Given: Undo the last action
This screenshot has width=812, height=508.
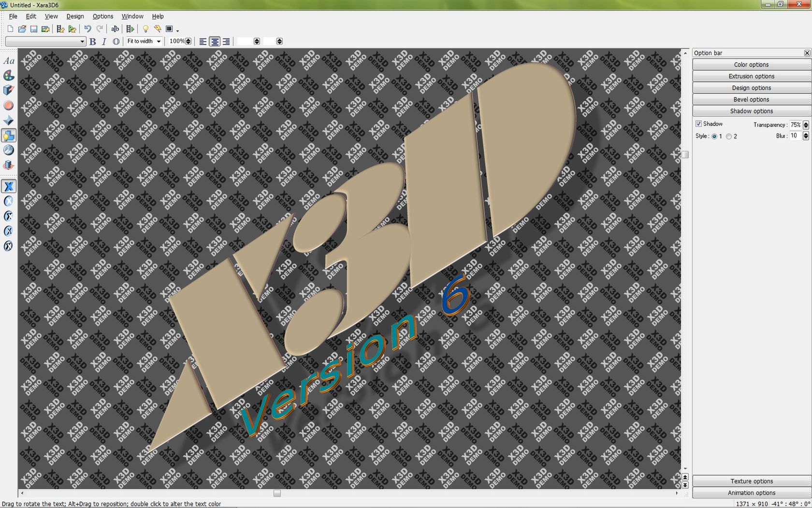Looking at the screenshot, I should pyautogui.click(x=87, y=29).
